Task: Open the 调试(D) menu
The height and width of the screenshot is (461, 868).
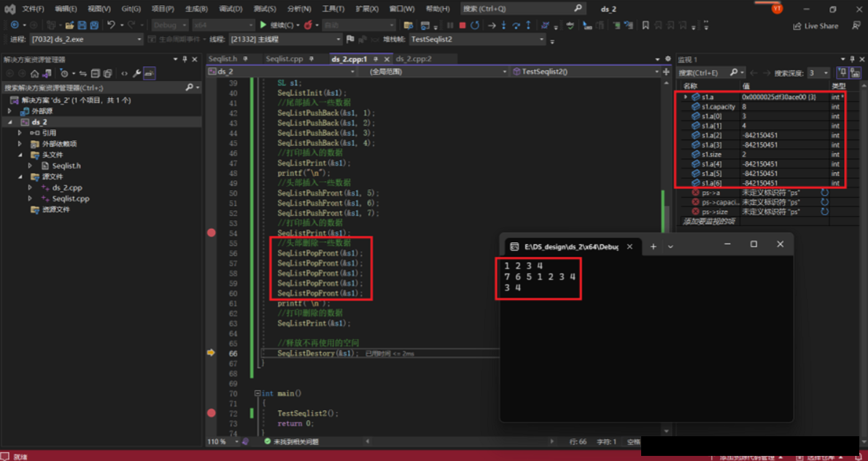Action: tap(230, 9)
